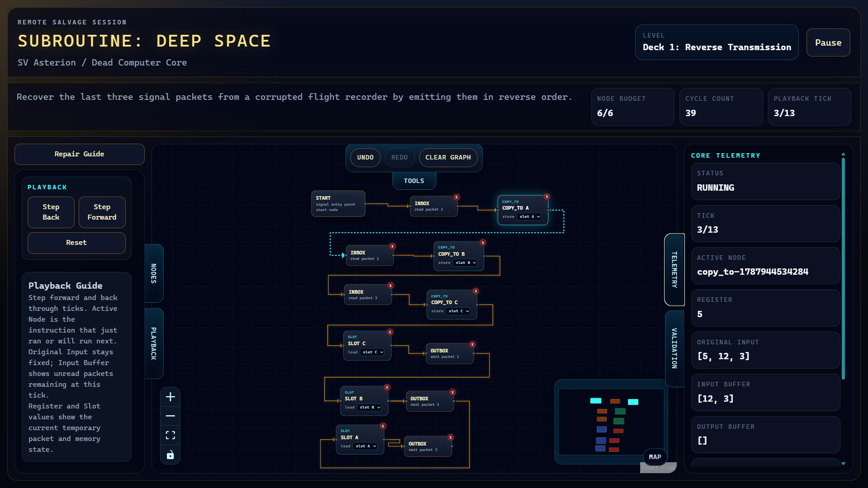The height and width of the screenshot is (488, 868).
Task: Delete the COPY_TO C node
Action: point(476,291)
